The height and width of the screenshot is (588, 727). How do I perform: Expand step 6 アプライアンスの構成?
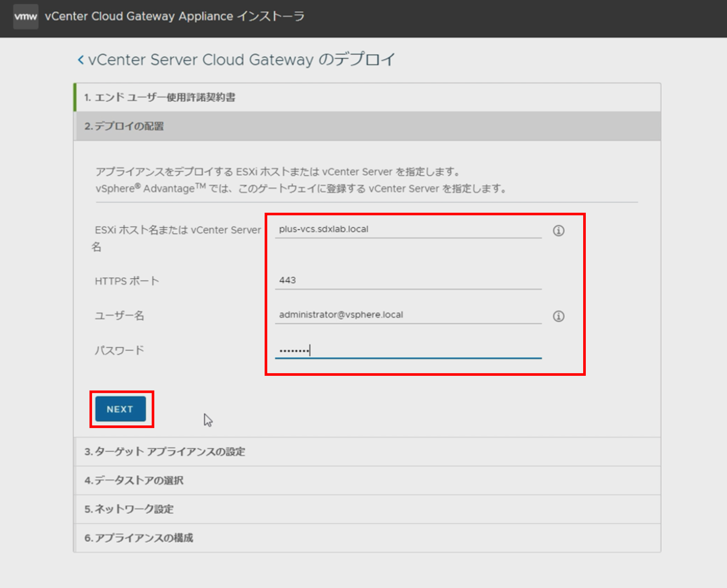367,538
